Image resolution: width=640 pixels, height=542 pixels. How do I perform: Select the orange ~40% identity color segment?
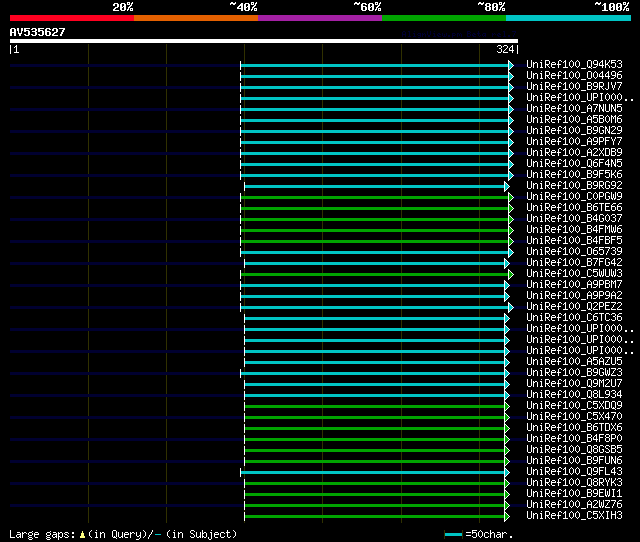[x=195, y=18]
